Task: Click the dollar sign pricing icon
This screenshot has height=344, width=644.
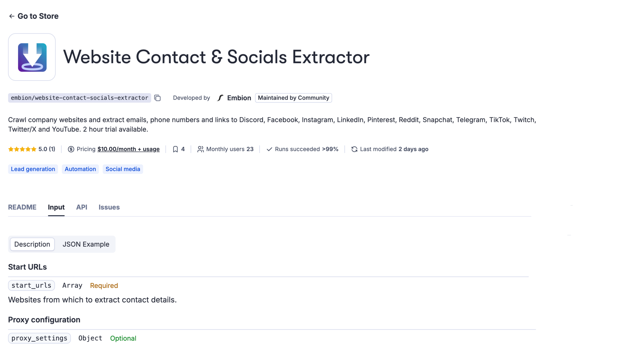Action: point(71,149)
